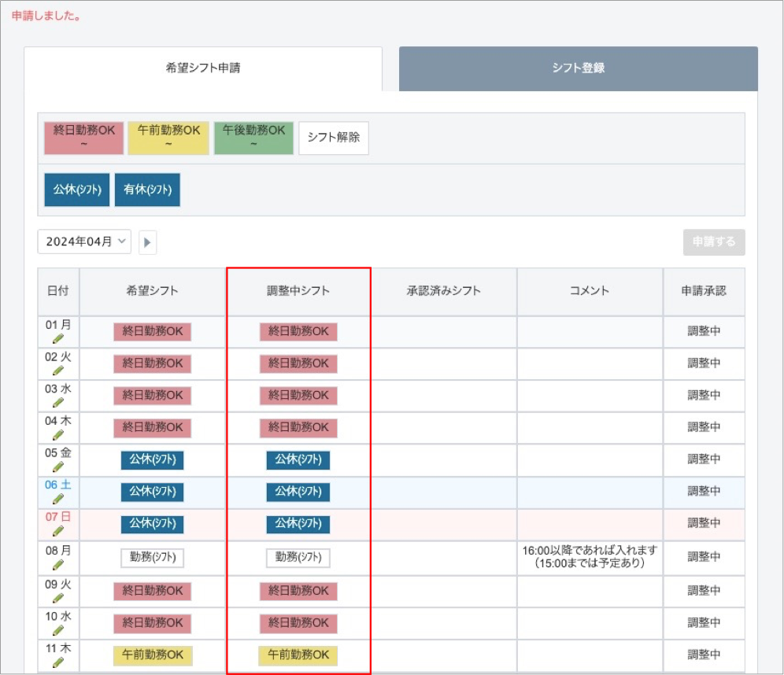Click the pencil edit icon for 03 水
The width and height of the screenshot is (784, 675).
(x=57, y=403)
